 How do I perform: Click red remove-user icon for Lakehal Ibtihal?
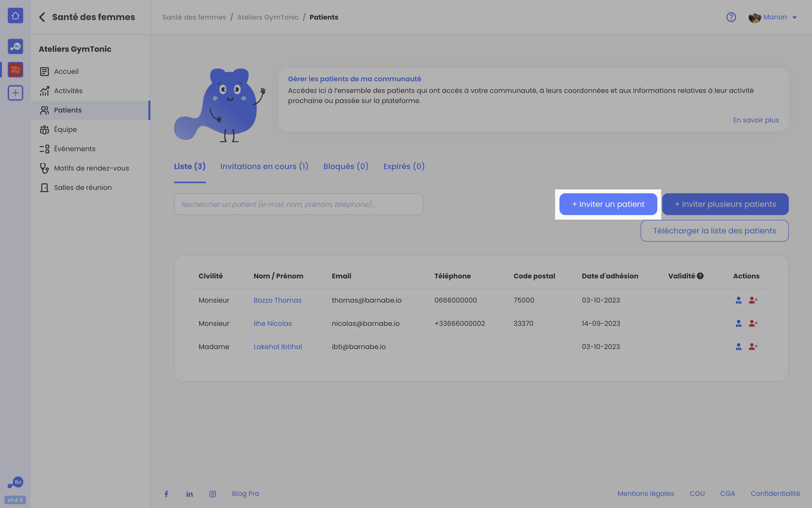(x=753, y=346)
